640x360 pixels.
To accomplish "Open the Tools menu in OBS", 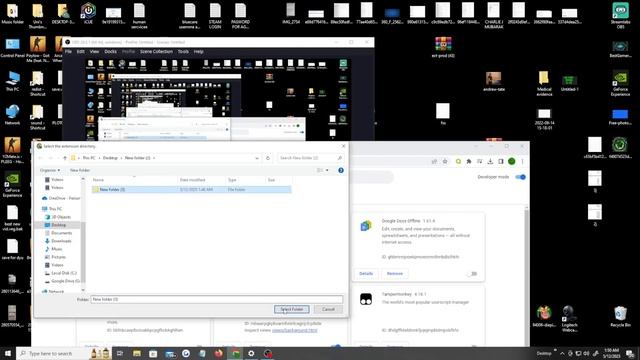I will click(x=183, y=52).
